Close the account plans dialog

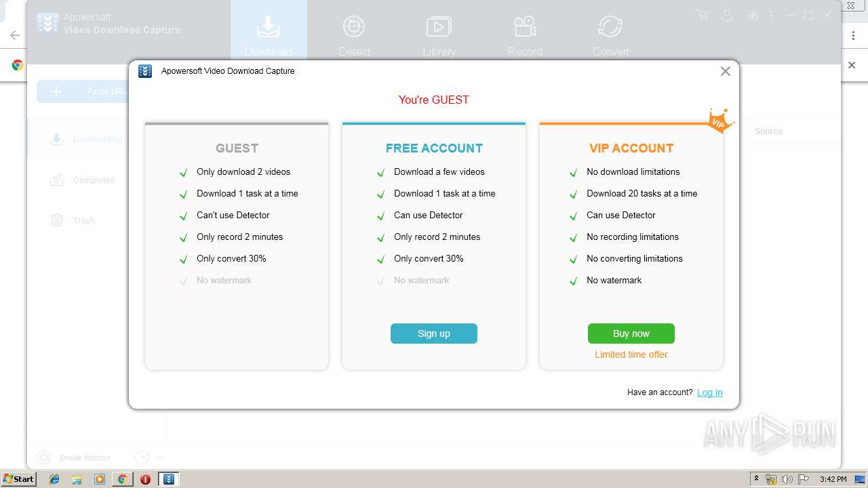pos(726,71)
